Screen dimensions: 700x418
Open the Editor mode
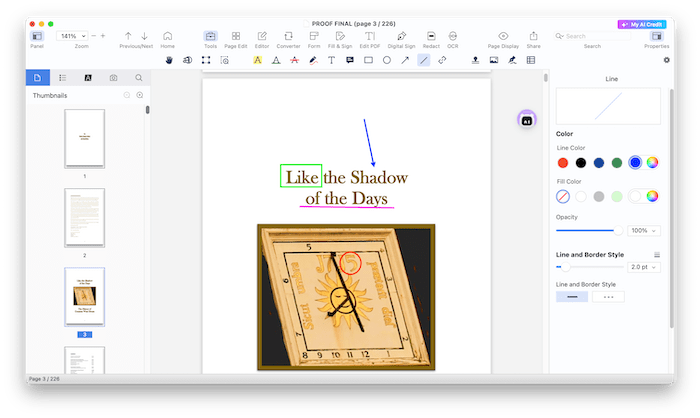pos(262,39)
